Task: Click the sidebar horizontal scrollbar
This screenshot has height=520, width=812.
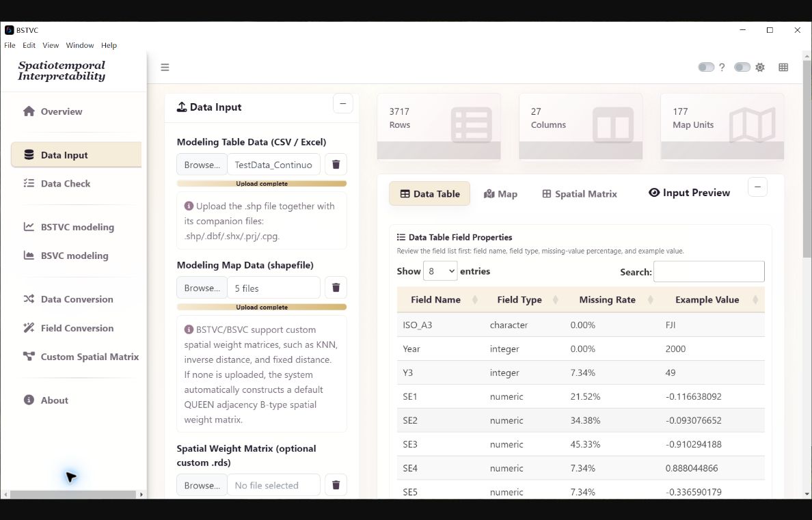Action: [73, 495]
